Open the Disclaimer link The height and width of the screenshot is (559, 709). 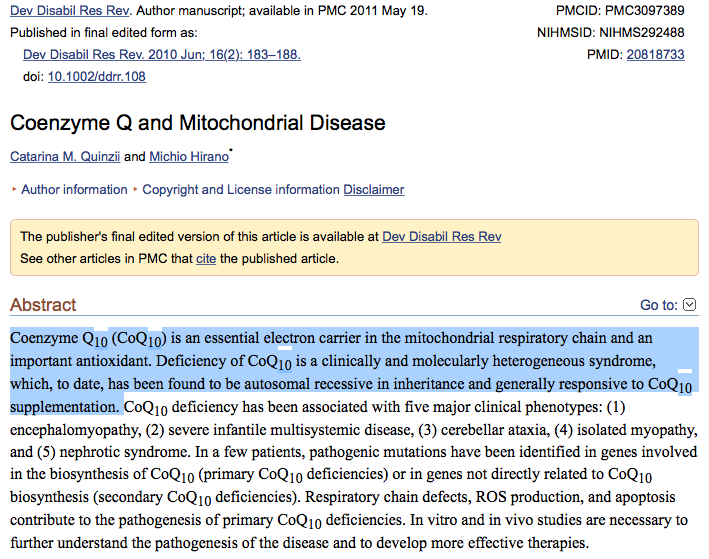click(x=374, y=190)
